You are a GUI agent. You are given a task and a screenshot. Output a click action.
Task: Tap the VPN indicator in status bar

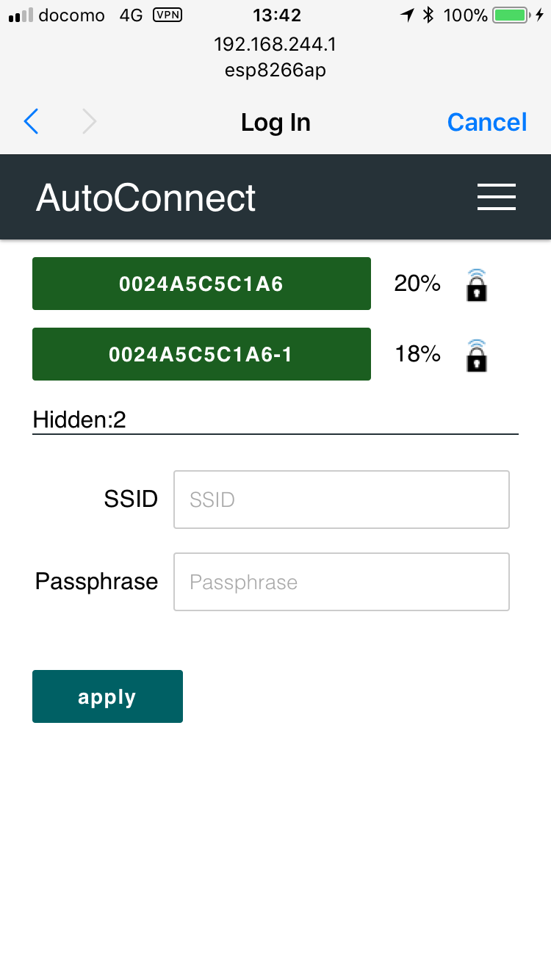coord(170,15)
